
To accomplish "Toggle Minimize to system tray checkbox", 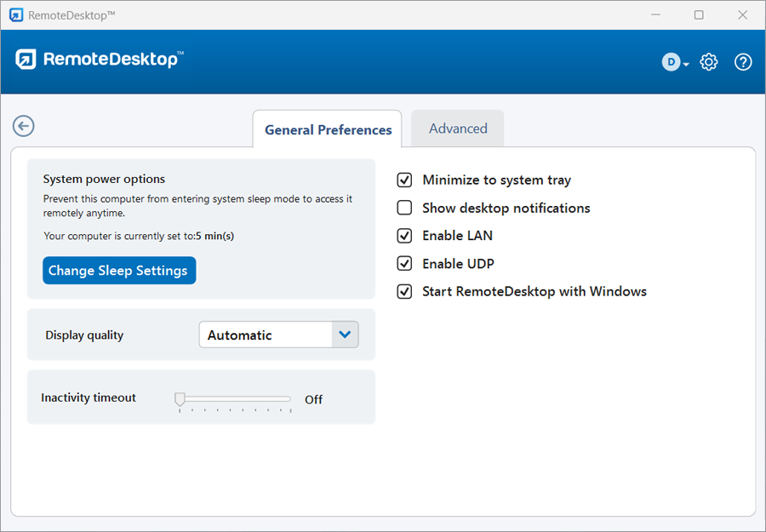I will pos(405,180).
